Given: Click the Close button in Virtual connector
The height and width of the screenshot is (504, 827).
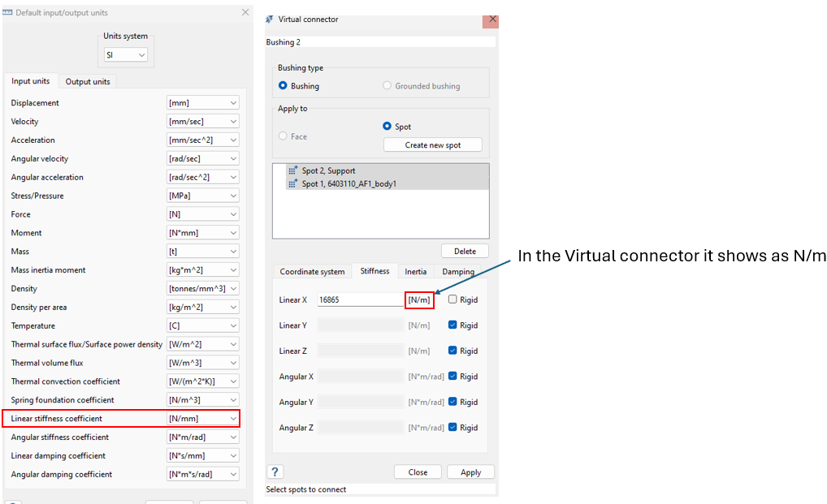Looking at the screenshot, I should pyautogui.click(x=418, y=472).
